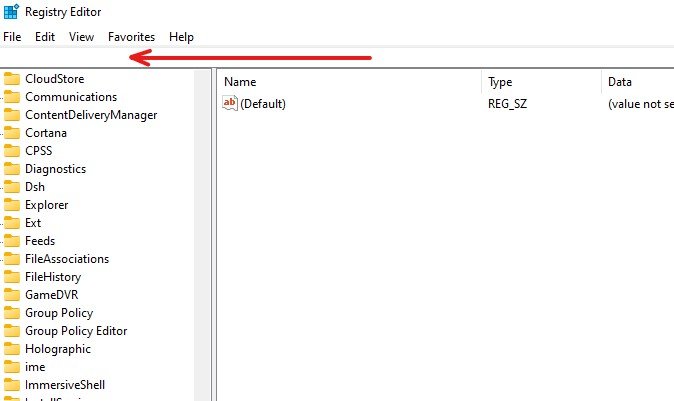674x401 pixels.
Task: Select the Dsh folder icon
Action: point(12,187)
